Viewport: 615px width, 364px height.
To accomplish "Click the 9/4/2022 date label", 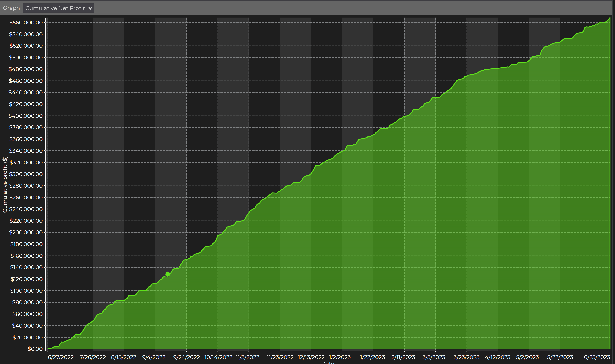I will click(154, 357).
